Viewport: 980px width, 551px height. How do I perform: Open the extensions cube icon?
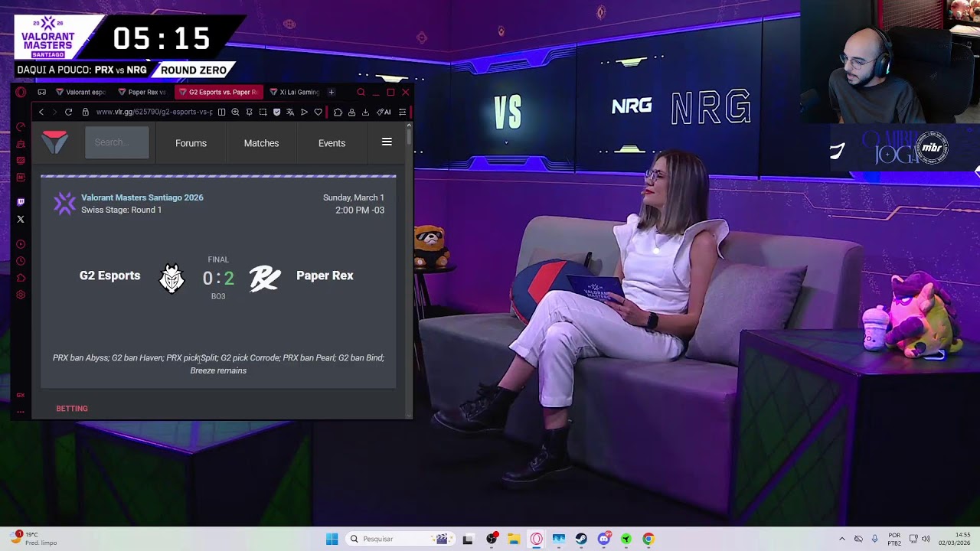click(338, 112)
